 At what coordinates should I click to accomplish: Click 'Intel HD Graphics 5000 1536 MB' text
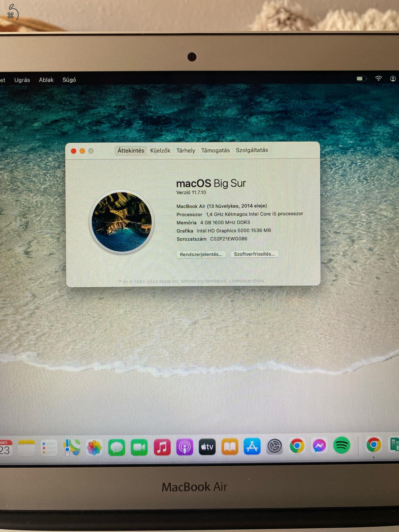(x=234, y=230)
